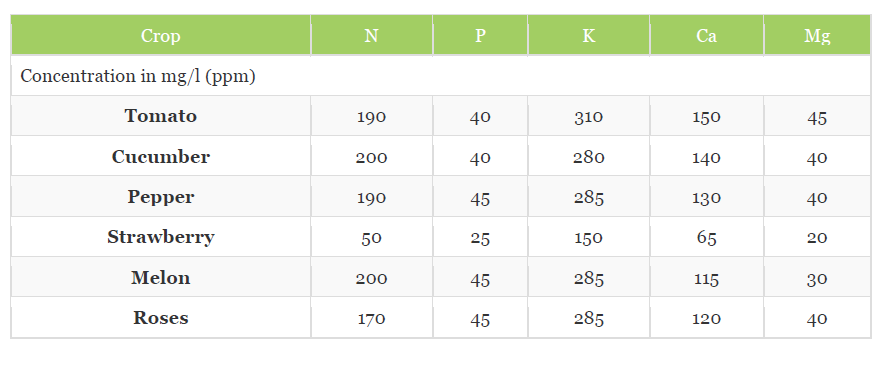Select the Strawberry row label
Viewport: 887px width, 368px height.
161,237
